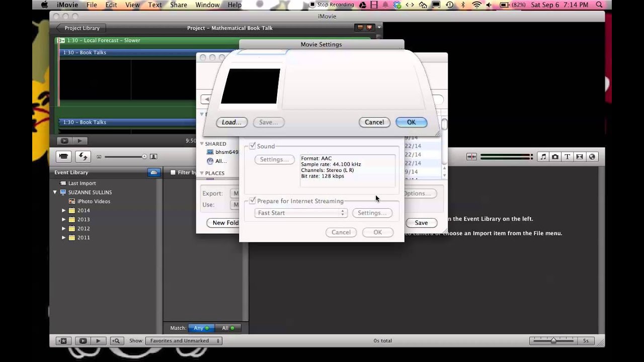The height and width of the screenshot is (362, 644).
Task: Open the camera import window button
Action: click(x=63, y=156)
